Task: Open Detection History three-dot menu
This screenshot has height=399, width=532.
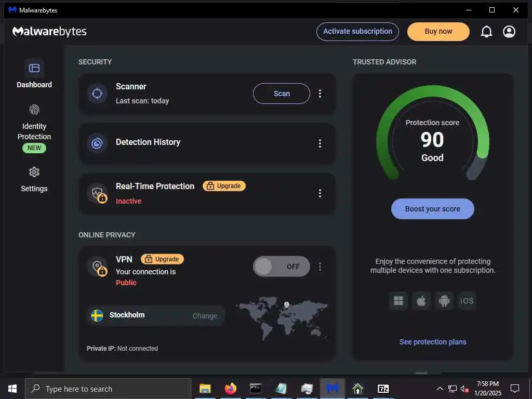Action: click(320, 143)
